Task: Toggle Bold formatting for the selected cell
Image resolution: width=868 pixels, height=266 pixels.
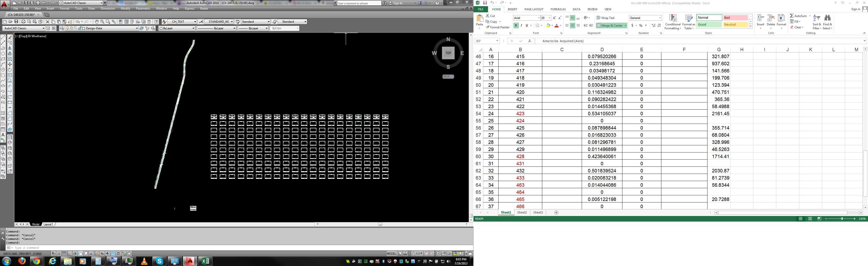Action: [516, 25]
